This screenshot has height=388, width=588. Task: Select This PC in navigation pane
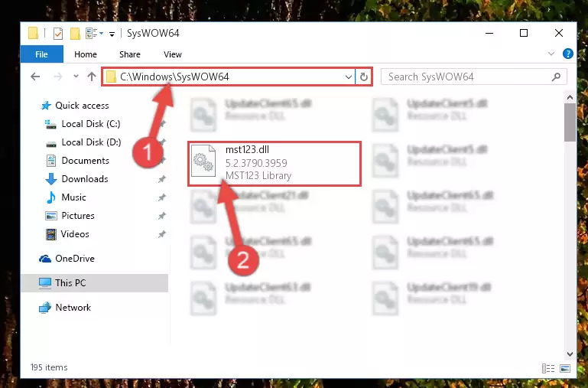[x=95, y=283]
